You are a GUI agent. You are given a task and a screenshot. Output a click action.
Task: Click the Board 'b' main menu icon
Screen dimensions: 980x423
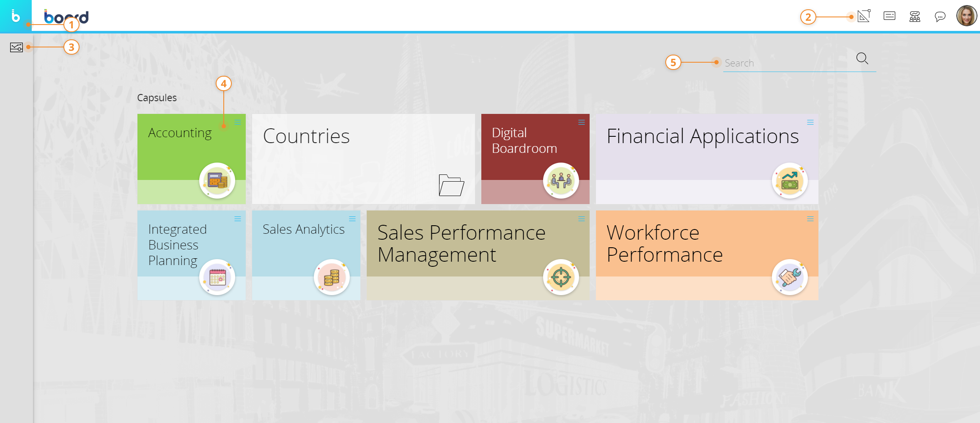pyautogui.click(x=16, y=16)
